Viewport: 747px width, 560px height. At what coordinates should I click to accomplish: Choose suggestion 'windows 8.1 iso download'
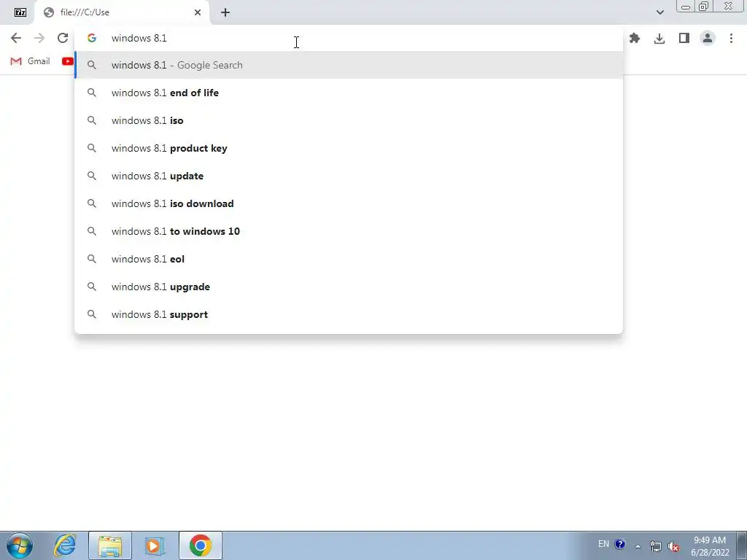349,203
